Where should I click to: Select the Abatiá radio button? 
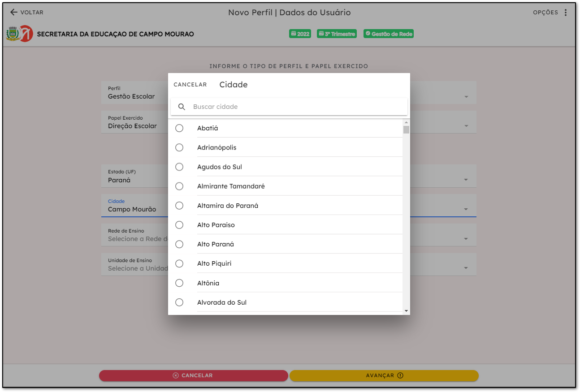[179, 128]
